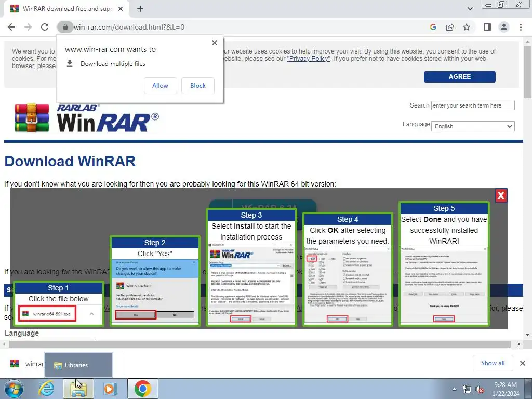Click the Step 2 instruction card

click(x=155, y=281)
